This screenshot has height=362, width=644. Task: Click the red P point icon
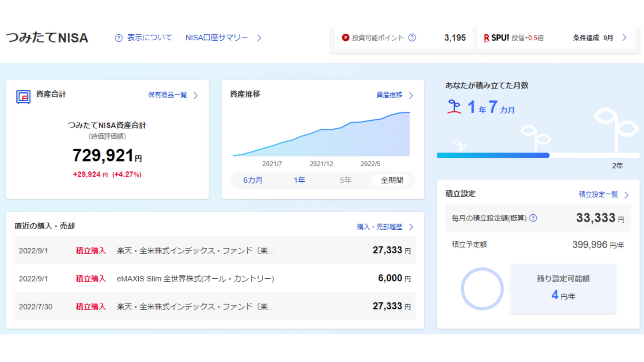coord(345,38)
